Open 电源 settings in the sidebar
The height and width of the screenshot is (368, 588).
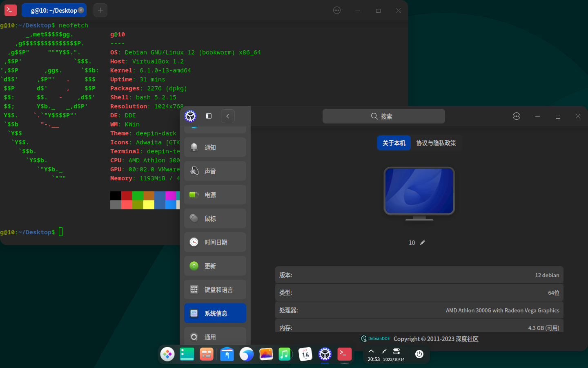(215, 195)
